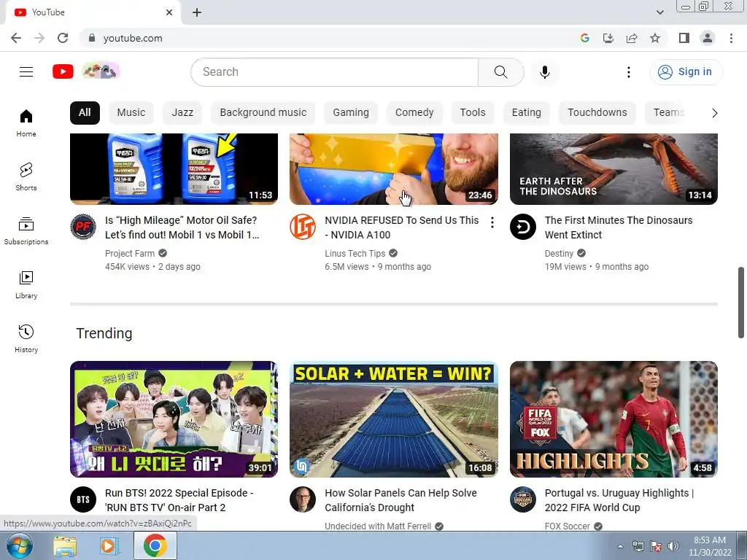This screenshot has width=747, height=560.
Task: Select the Background music chip
Action: tap(263, 113)
